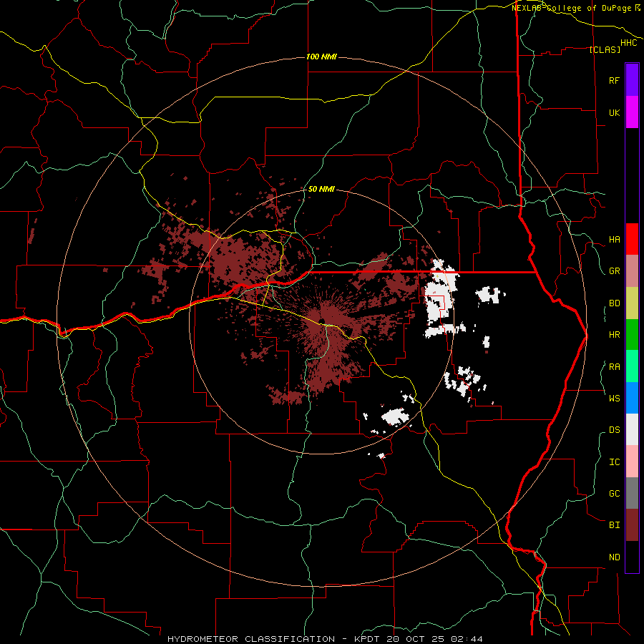Click the NEXLAB-College of DuPage credit
644x644 pixels.
(x=575, y=7)
